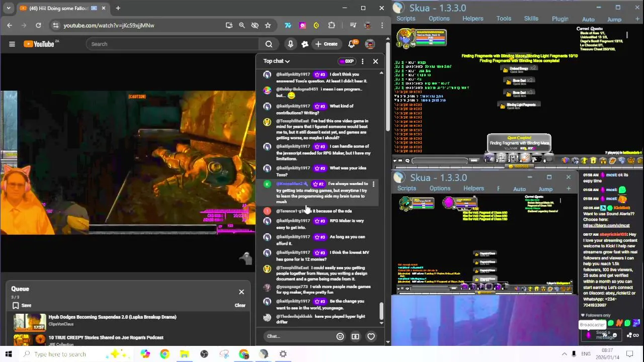Viewport: 644px width, 362px height.
Task: Open emoji picker in chat box
Action: pyautogui.click(x=340, y=336)
